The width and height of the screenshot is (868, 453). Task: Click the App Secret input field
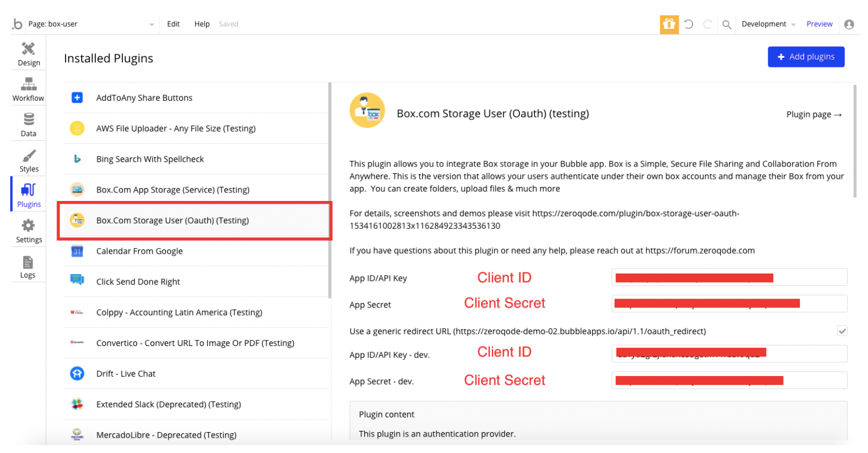[x=729, y=304]
